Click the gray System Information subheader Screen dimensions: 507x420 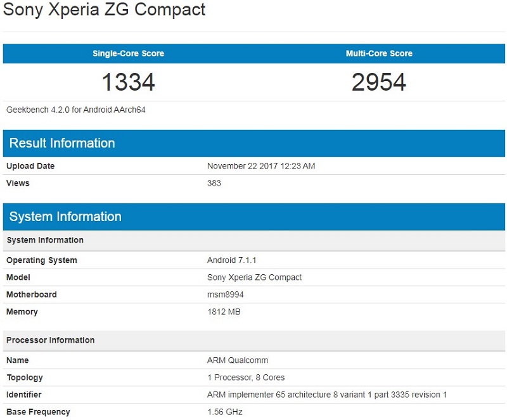click(45, 240)
